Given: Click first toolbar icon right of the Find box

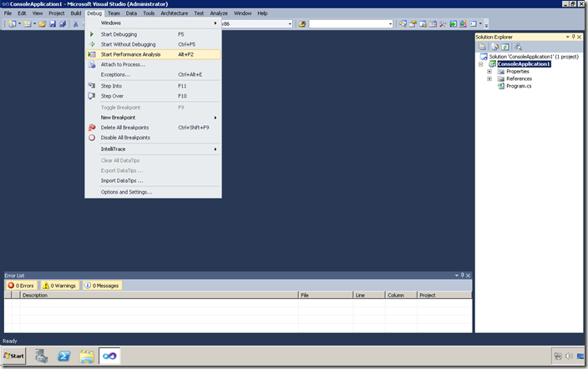Looking at the screenshot, I should 403,23.
